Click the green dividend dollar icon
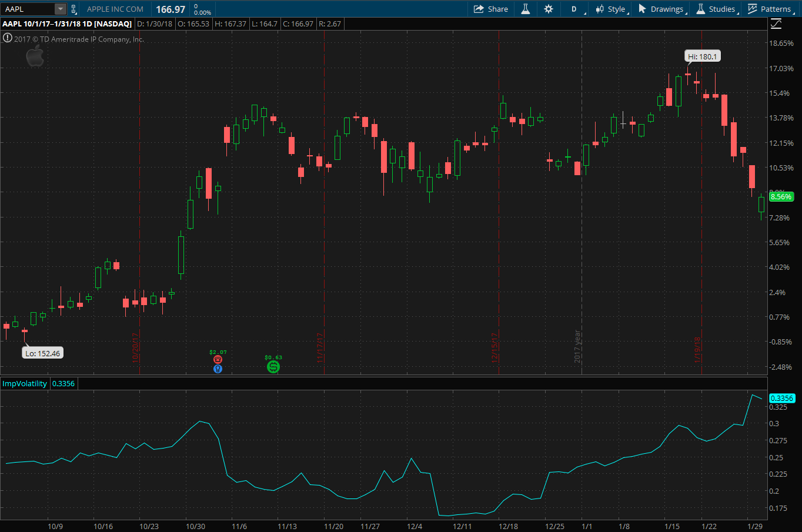The height and width of the screenshot is (532, 802). 273,367
